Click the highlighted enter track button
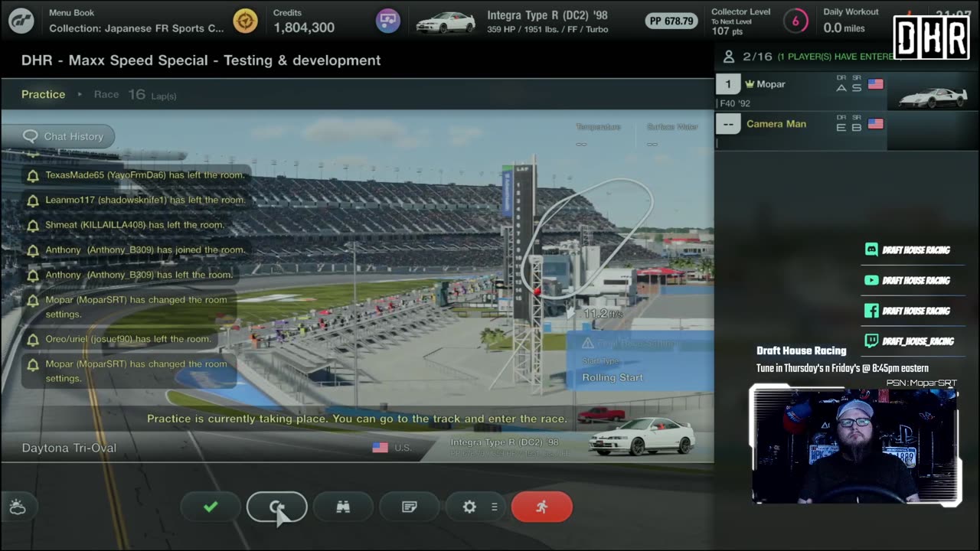The image size is (980, 551). tap(276, 507)
